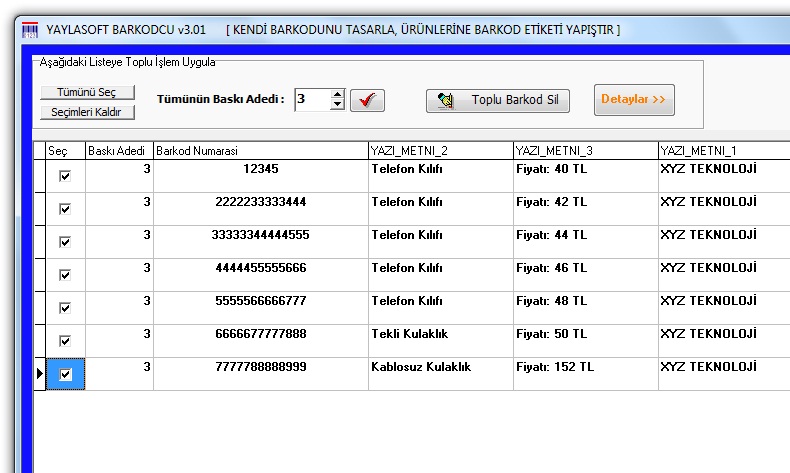Uncheck the checkbox for barcode 5555566666777
The image size is (790, 473).
tap(65, 308)
